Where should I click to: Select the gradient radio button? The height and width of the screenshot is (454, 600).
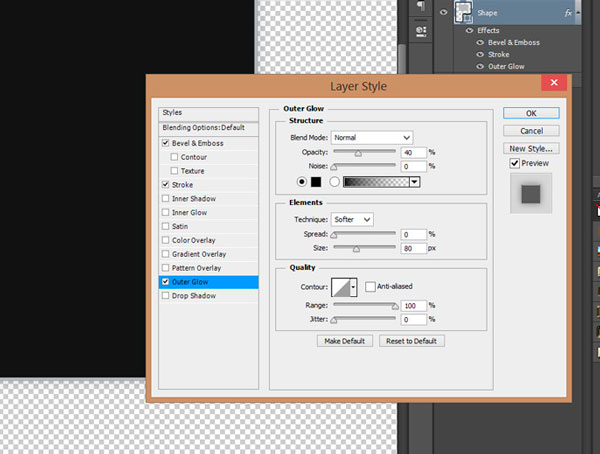(x=334, y=182)
